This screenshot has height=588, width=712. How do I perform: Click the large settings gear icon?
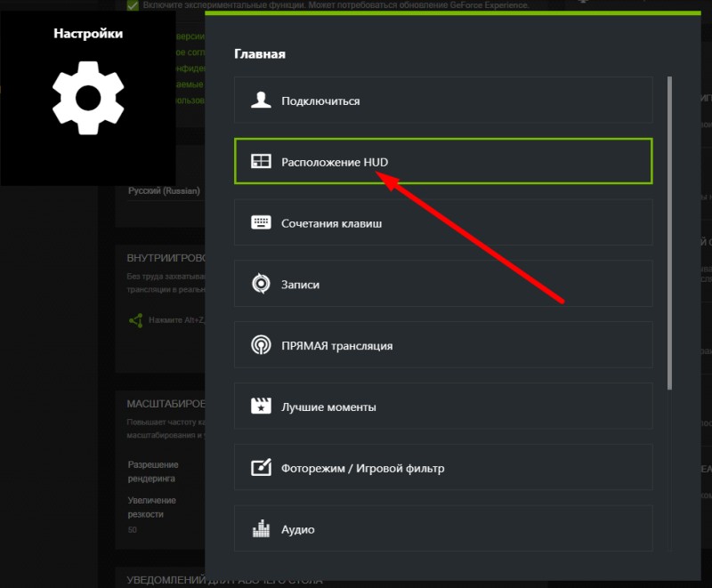(x=88, y=98)
